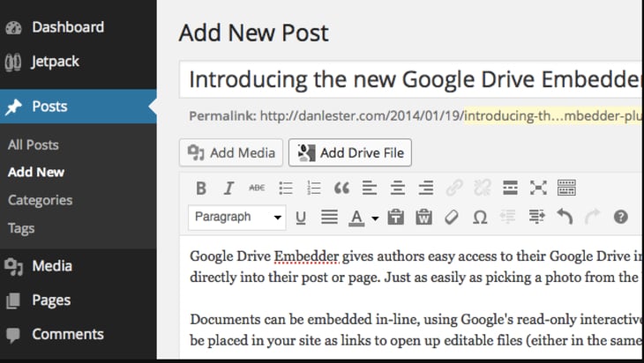Click into the post body text area
The width and height of the screenshot is (644, 363).
pos(411,298)
